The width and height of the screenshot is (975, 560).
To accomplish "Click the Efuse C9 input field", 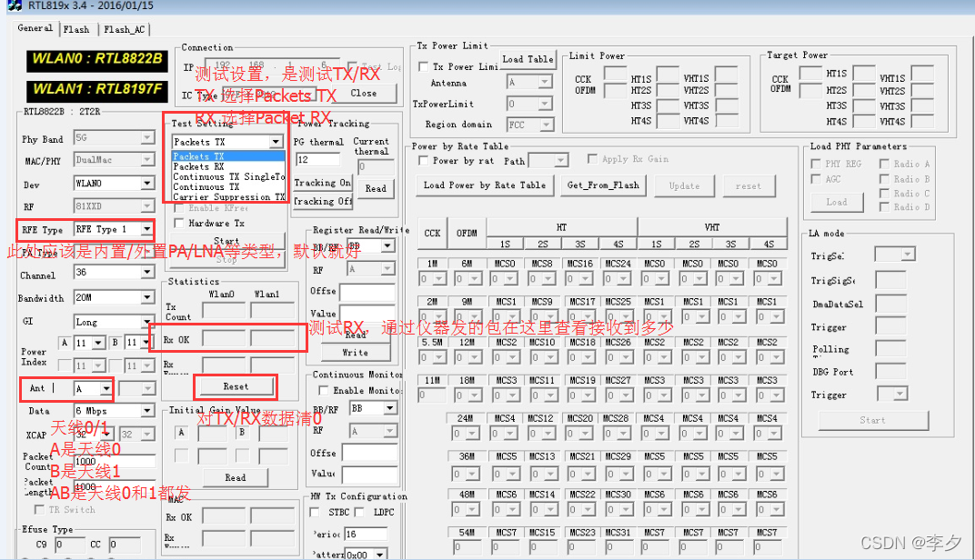I will coord(69,545).
